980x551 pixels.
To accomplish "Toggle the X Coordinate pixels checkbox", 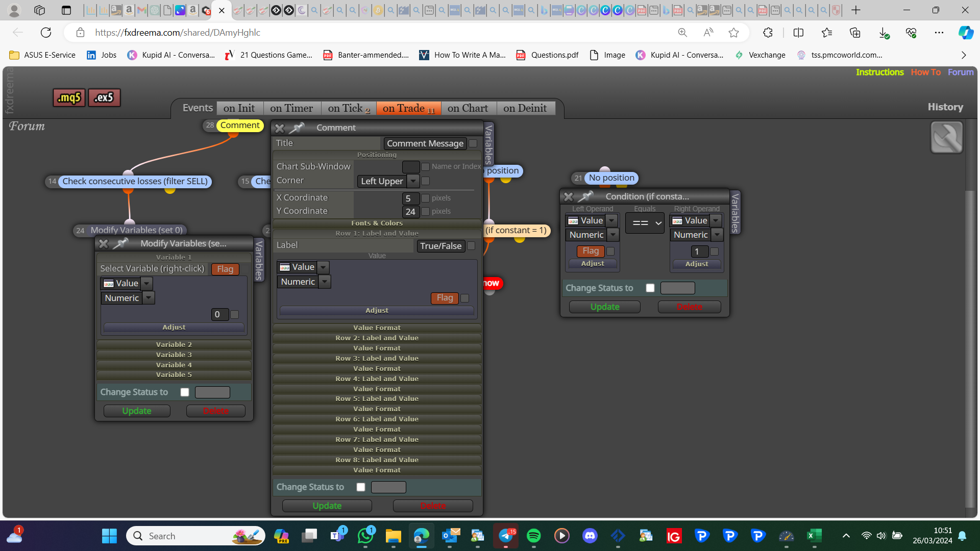I will [426, 198].
